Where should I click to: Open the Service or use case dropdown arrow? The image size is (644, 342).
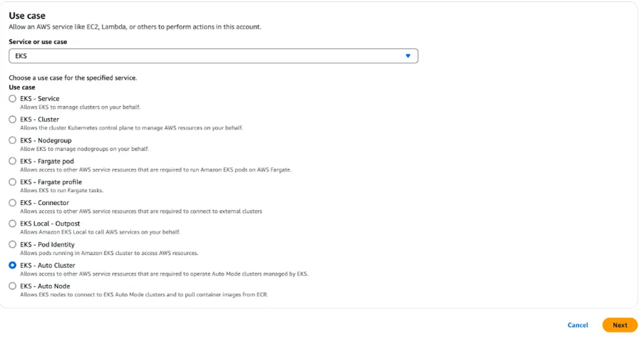pyautogui.click(x=408, y=56)
